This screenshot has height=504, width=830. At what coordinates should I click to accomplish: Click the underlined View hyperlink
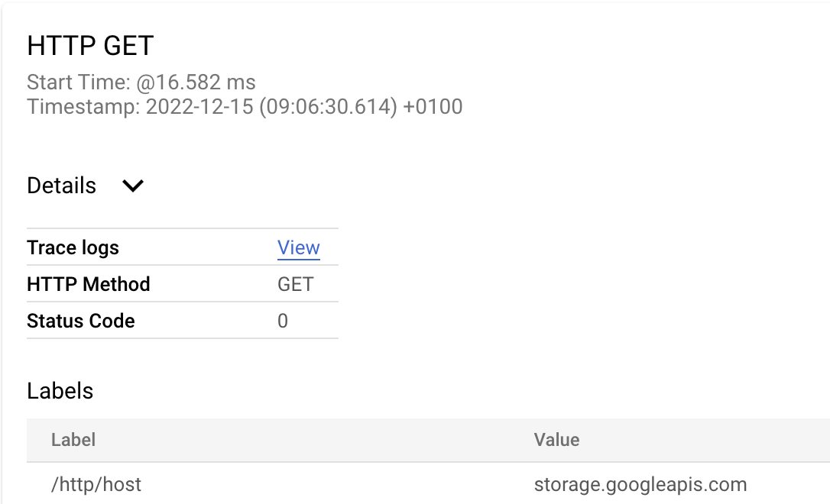pos(298,247)
